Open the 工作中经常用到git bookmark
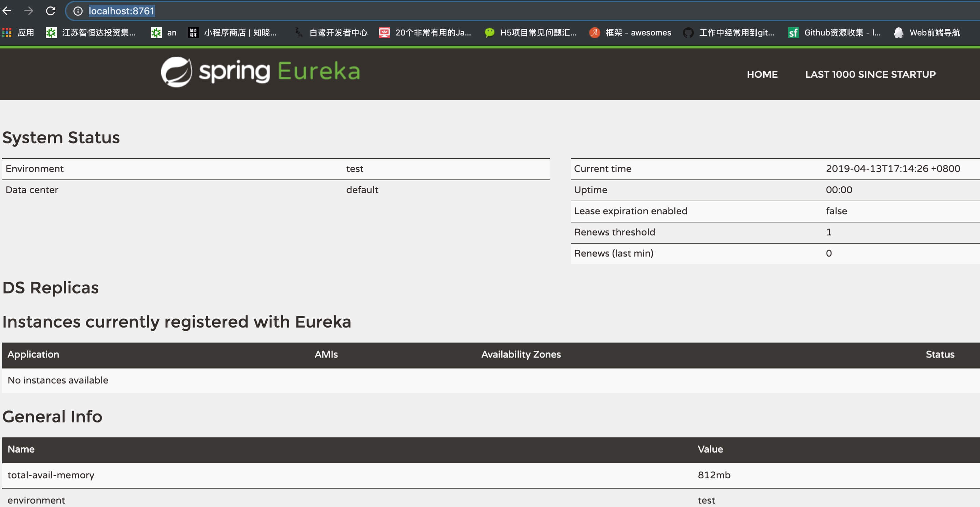This screenshot has height=507, width=980. [729, 33]
